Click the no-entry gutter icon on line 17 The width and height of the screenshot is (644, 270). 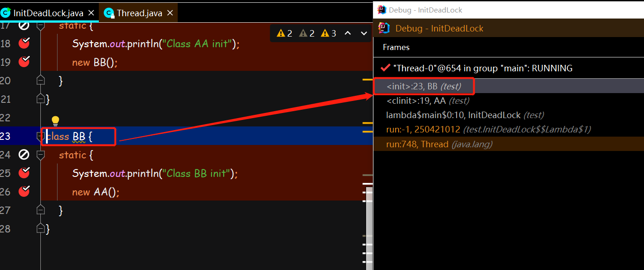tap(24, 26)
